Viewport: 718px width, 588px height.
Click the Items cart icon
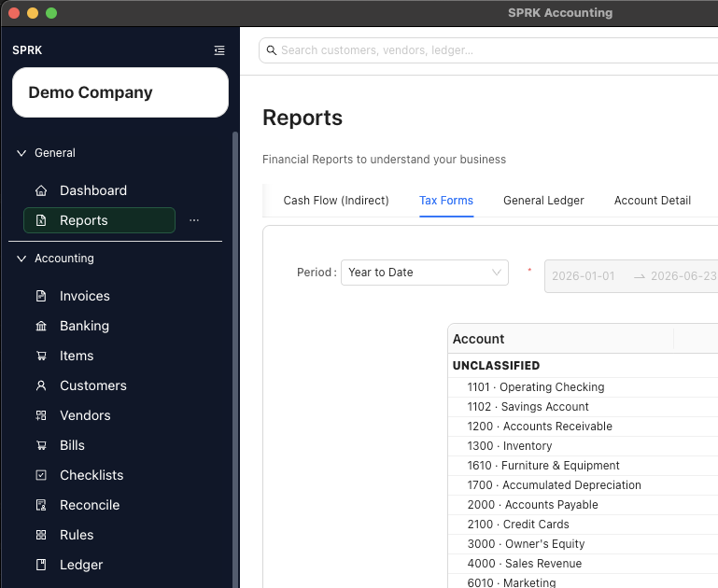[41, 356]
